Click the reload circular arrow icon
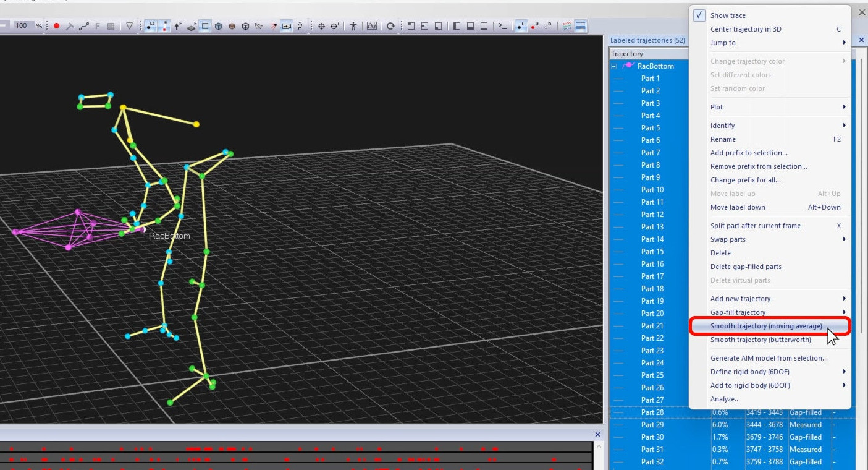868x470 pixels. pyautogui.click(x=390, y=26)
